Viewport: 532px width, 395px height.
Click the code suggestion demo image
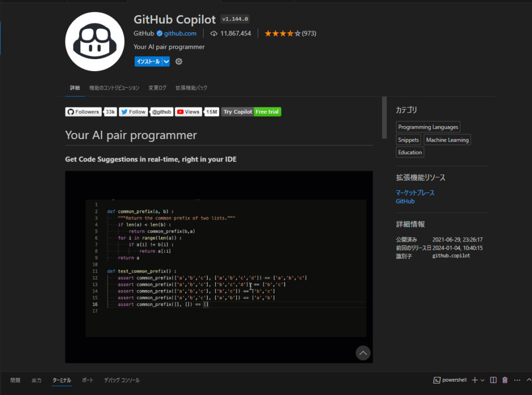pyautogui.click(x=219, y=267)
